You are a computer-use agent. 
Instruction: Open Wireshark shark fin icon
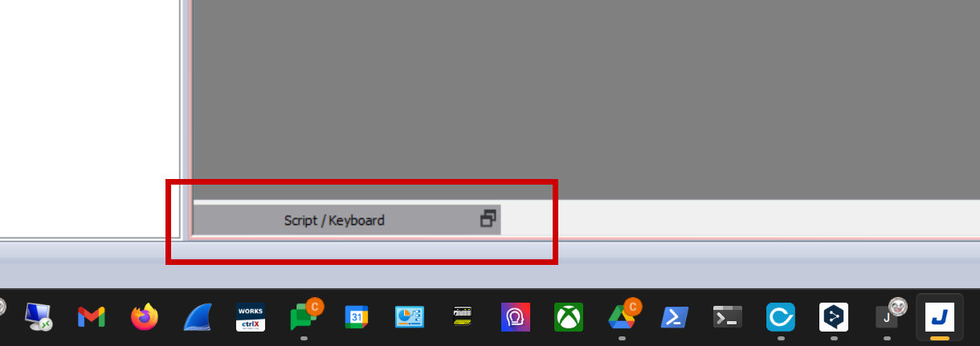198,317
